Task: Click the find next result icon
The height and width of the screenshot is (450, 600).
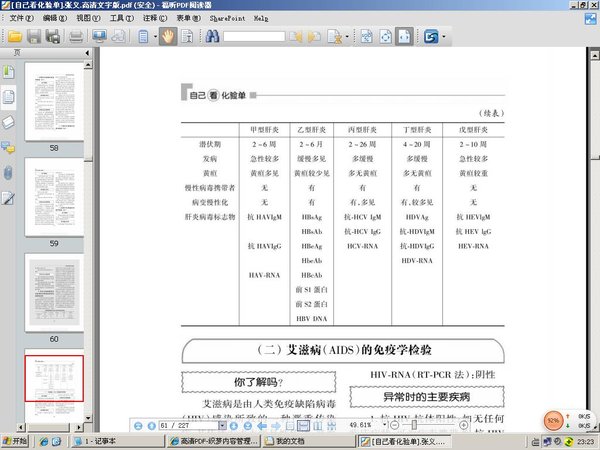Action: 314,37
